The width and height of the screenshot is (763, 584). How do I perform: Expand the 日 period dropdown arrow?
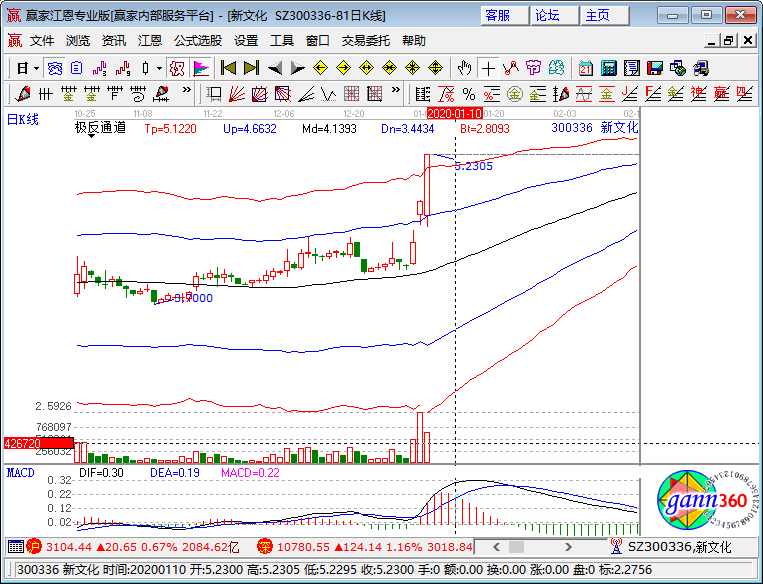36,69
